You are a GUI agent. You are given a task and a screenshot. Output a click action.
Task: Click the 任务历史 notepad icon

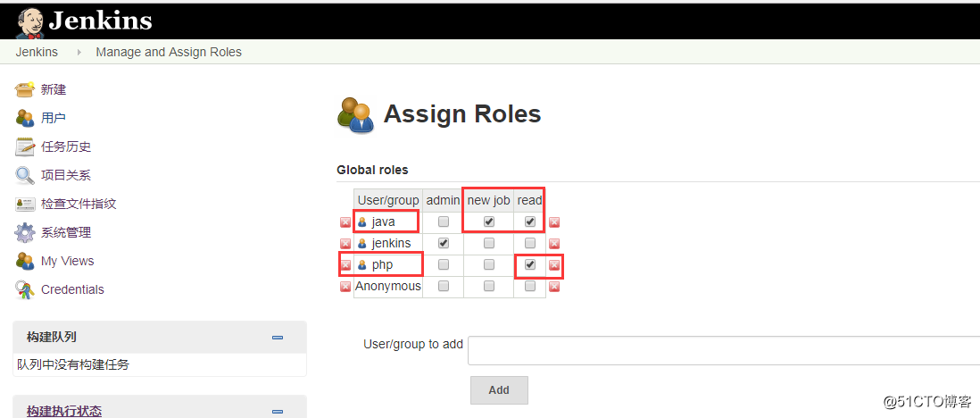coord(24,146)
